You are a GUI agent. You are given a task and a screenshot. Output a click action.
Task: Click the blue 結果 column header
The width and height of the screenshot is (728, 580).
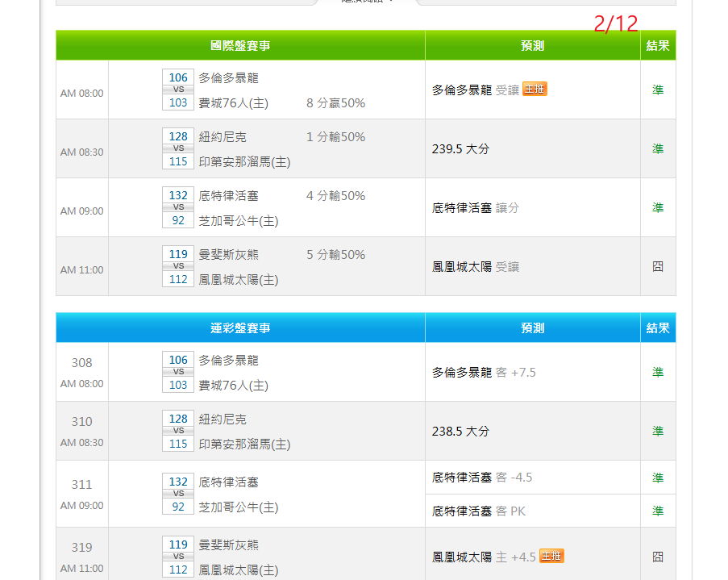point(658,328)
